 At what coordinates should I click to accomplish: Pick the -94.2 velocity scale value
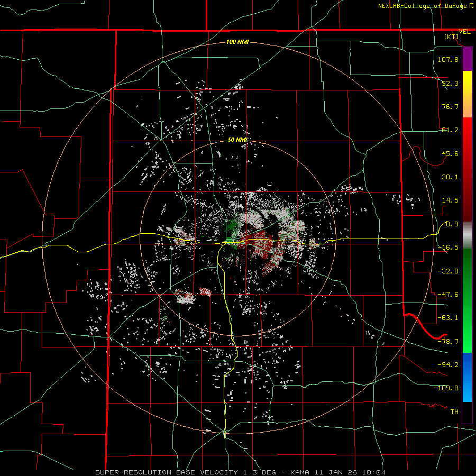point(448,364)
